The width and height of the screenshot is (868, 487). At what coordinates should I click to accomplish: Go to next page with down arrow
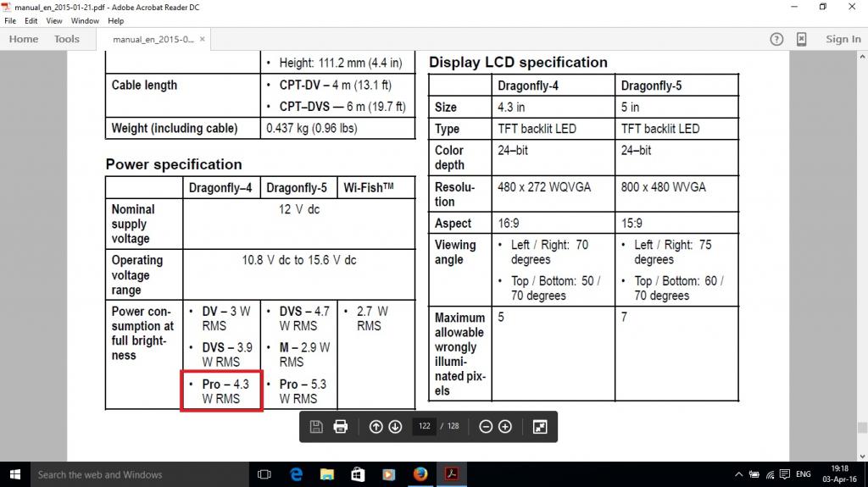tap(395, 426)
